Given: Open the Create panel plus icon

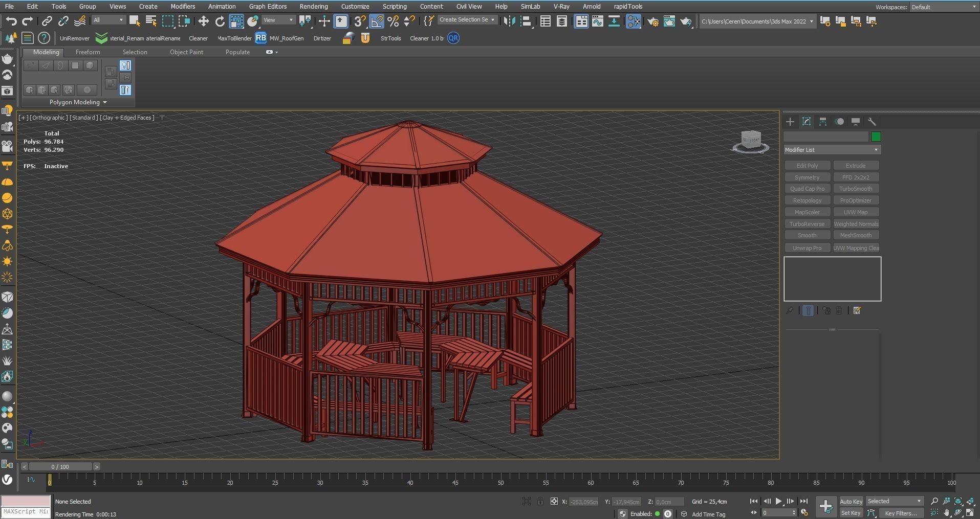Looking at the screenshot, I should pos(790,122).
